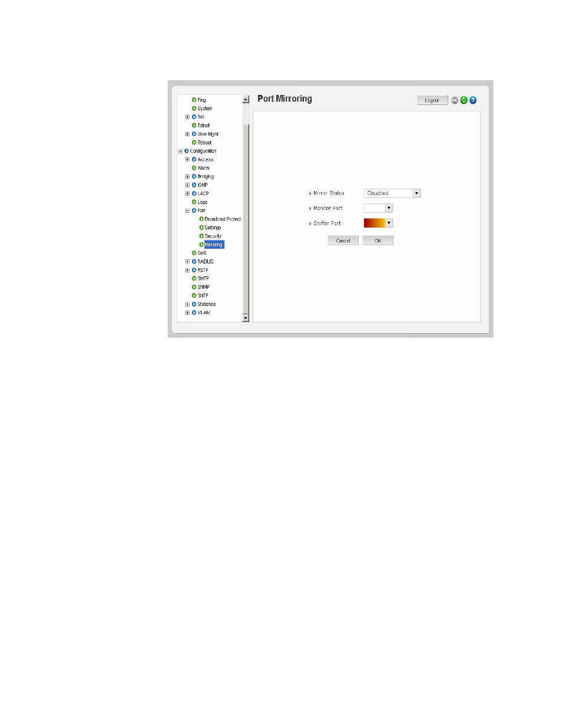
Task: Open Settings under Port
Action: 213,228
